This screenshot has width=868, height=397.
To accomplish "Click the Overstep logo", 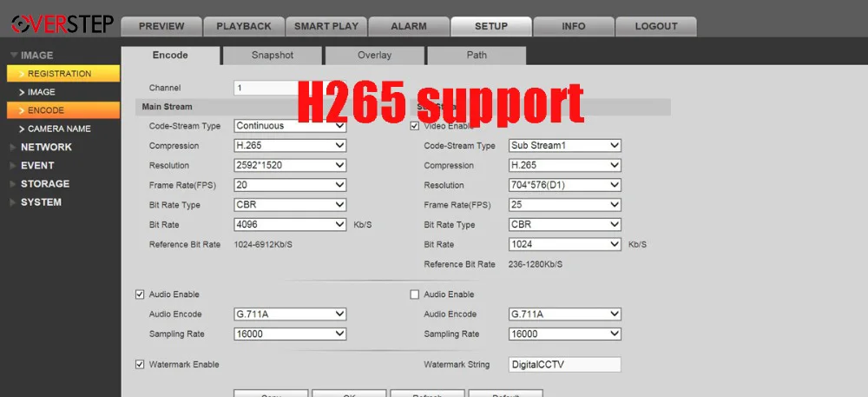I will click(x=62, y=24).
